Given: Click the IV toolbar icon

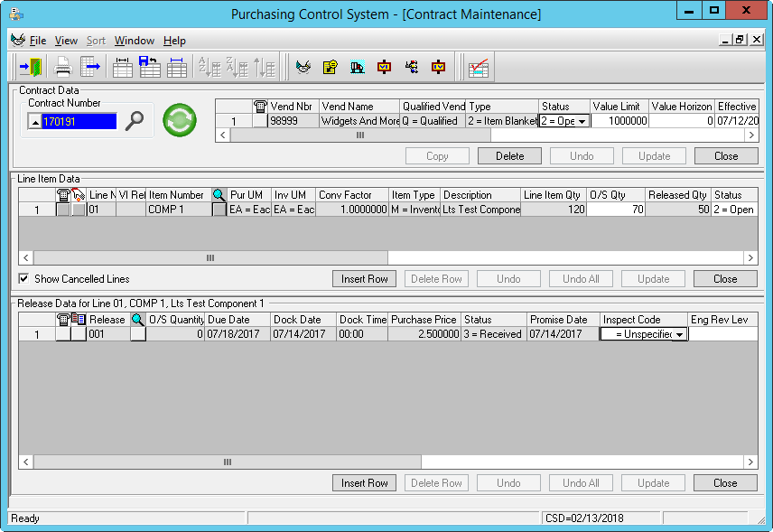Looking at the screenshot, I should tap(438, 67).
